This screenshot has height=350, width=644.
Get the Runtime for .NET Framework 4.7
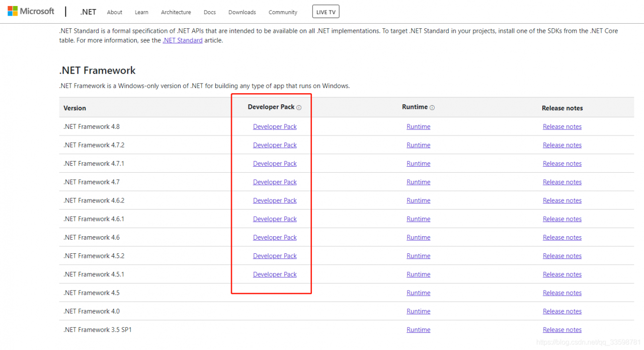[419, 182]
